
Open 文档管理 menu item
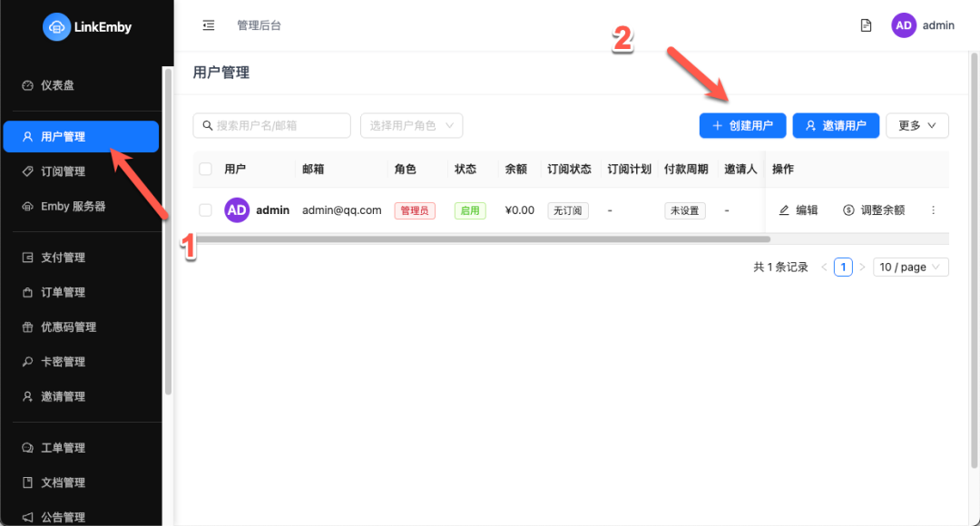(x=82, y=482)
